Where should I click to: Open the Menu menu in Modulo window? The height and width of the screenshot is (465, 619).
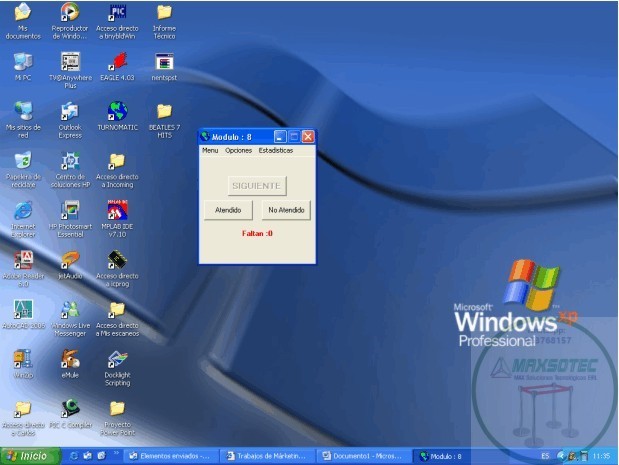(210, 150)
